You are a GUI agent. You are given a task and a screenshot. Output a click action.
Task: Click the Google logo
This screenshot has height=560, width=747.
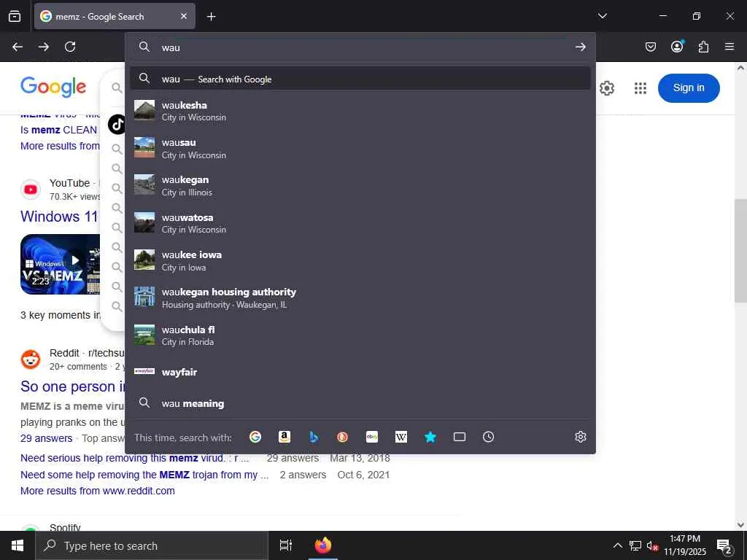[53, 87]
